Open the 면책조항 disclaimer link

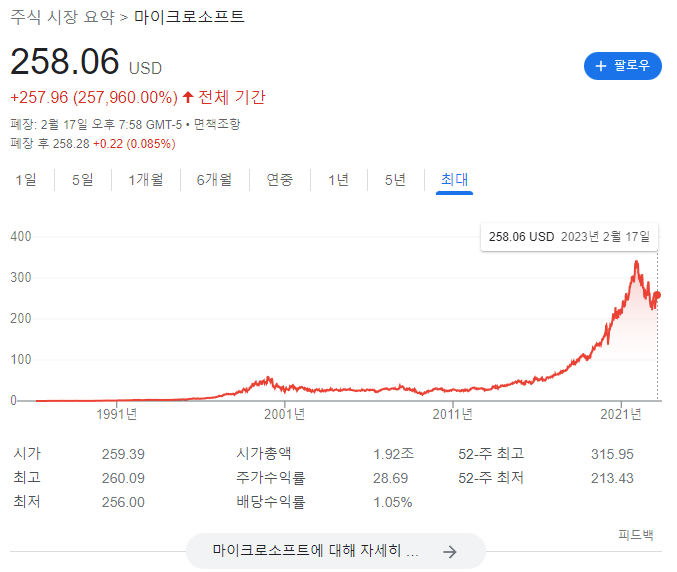217,124
